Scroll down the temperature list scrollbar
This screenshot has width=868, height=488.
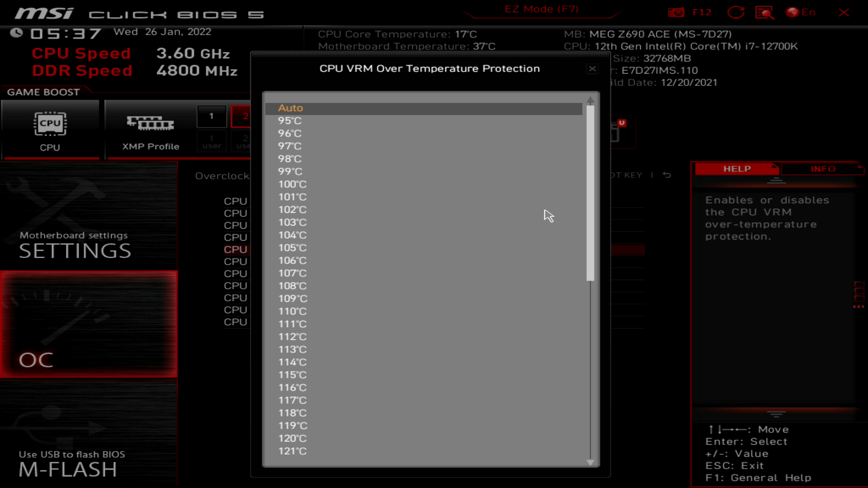point(590,463)
